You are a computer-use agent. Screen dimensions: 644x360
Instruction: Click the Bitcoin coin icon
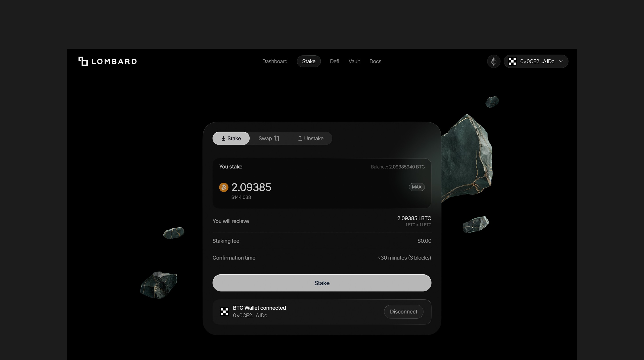click(x=224, y=187)
